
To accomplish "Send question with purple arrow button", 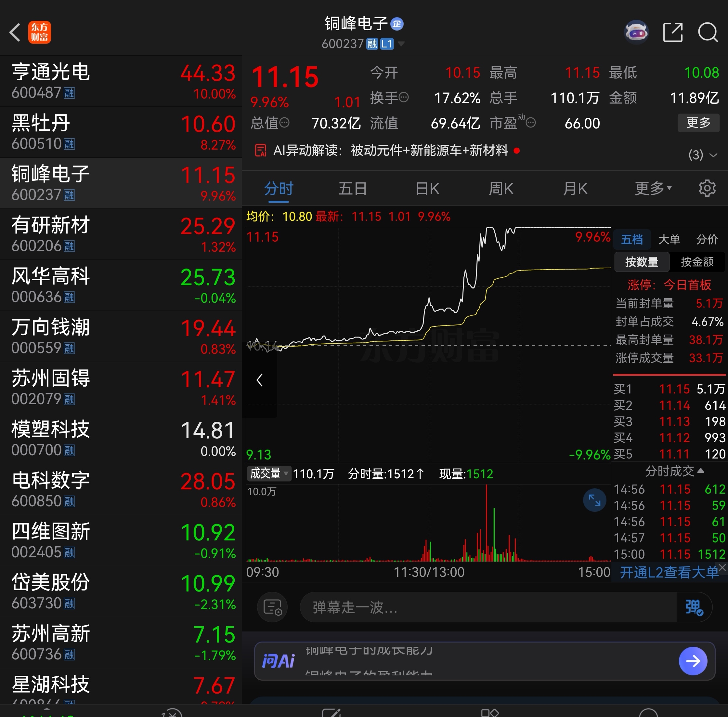I will [x=693, y=661].
